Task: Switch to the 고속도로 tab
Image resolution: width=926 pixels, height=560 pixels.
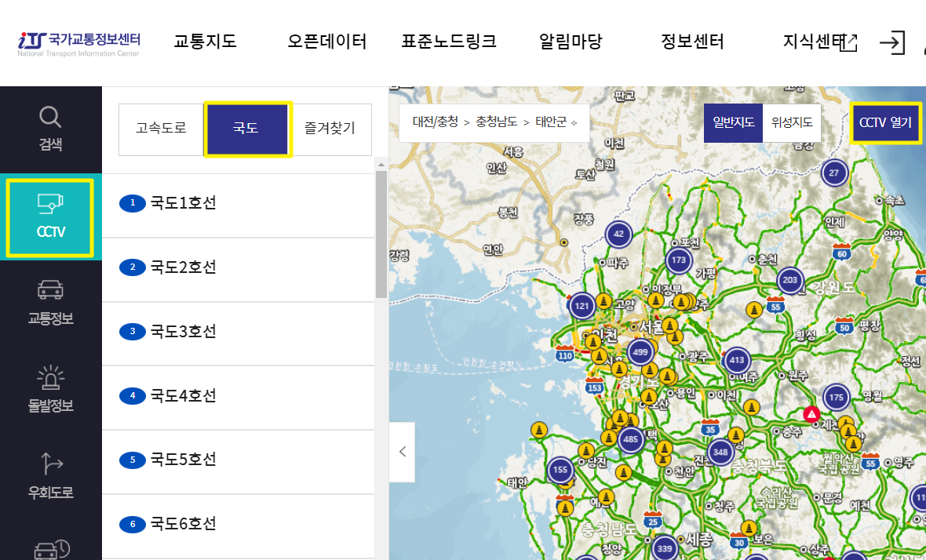Action: point(161,129)
